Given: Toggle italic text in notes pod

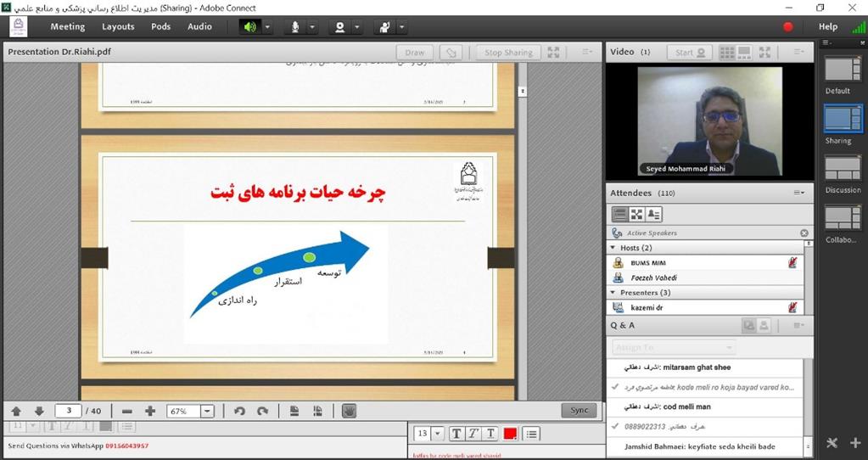Looking at the screenshot, I should coord(473,434).
